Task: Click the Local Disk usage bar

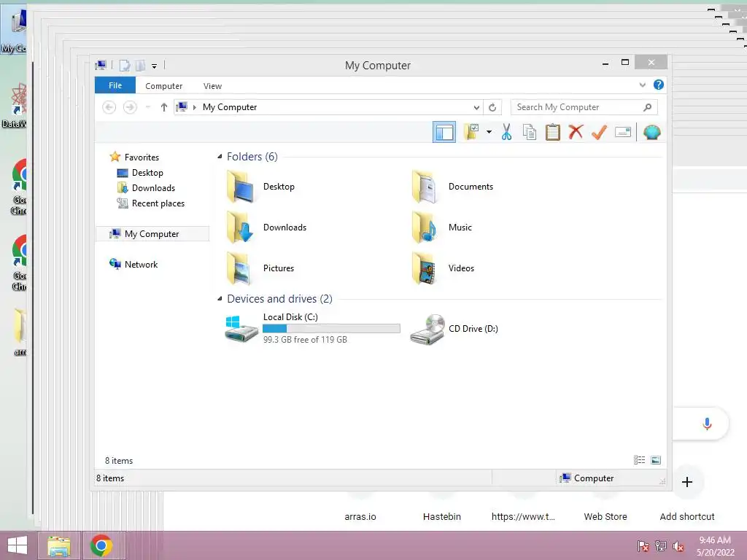Action: (x=332, y=328)
